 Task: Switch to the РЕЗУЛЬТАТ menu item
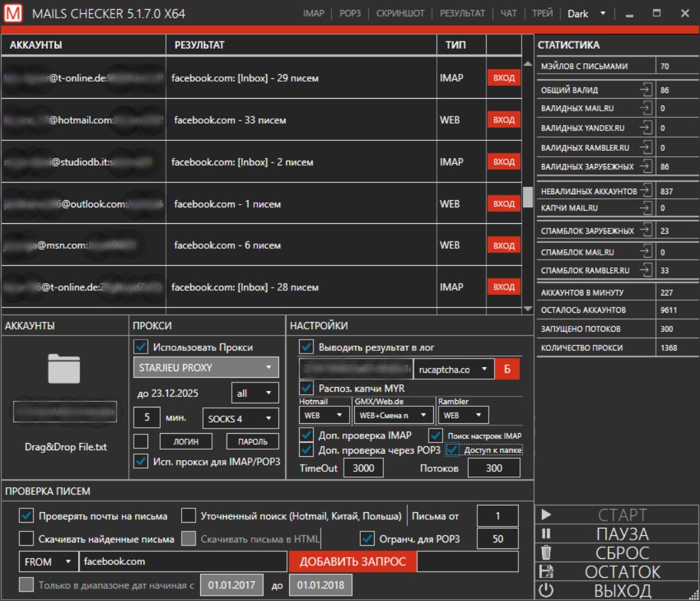coord(462,13)
